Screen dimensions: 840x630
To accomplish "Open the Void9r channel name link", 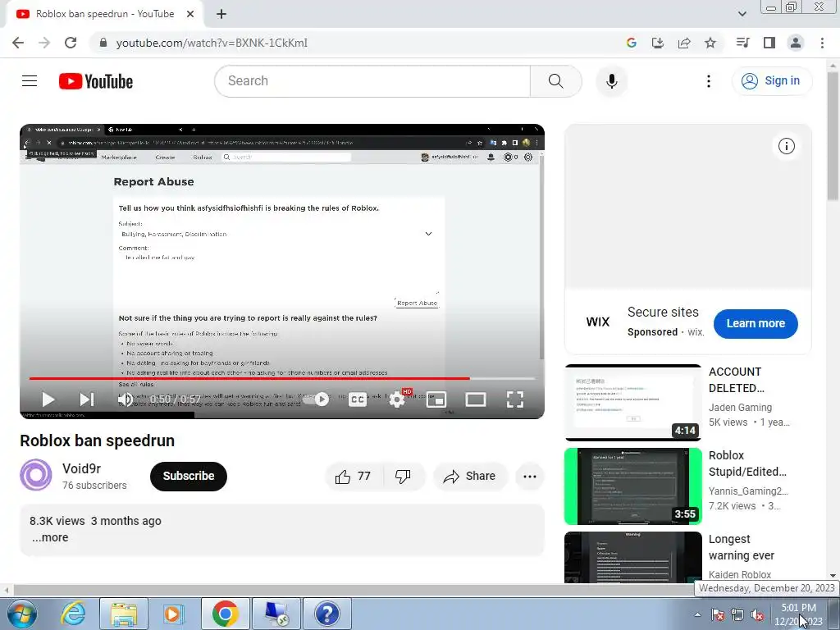I will click(81, 468).
